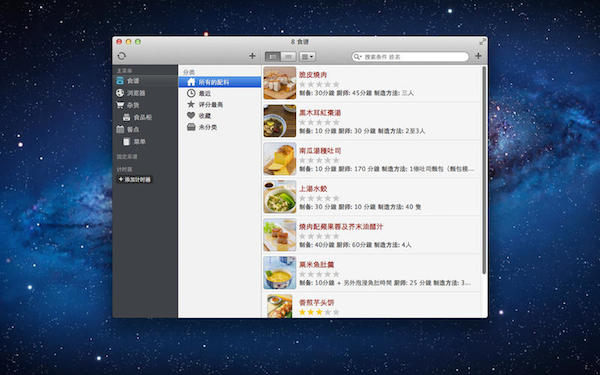Click the 添加计时器 add timer button
The width and height of the screenshot is (600, 375).
(135, 179)
